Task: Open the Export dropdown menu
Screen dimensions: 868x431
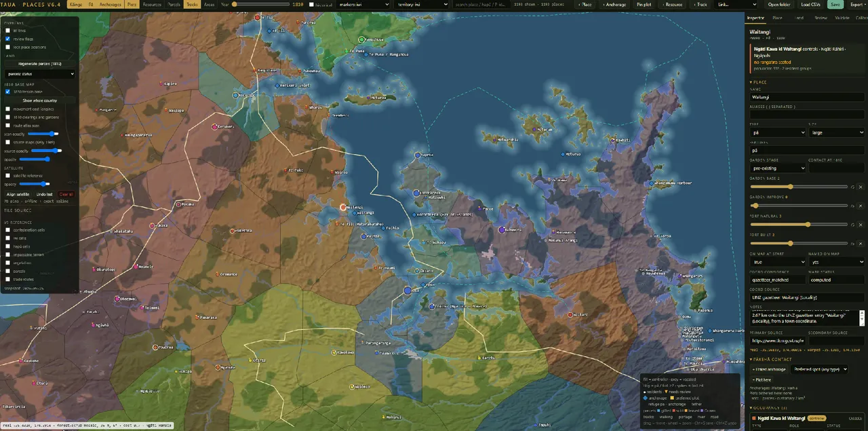Action: (x=857, y=4)
